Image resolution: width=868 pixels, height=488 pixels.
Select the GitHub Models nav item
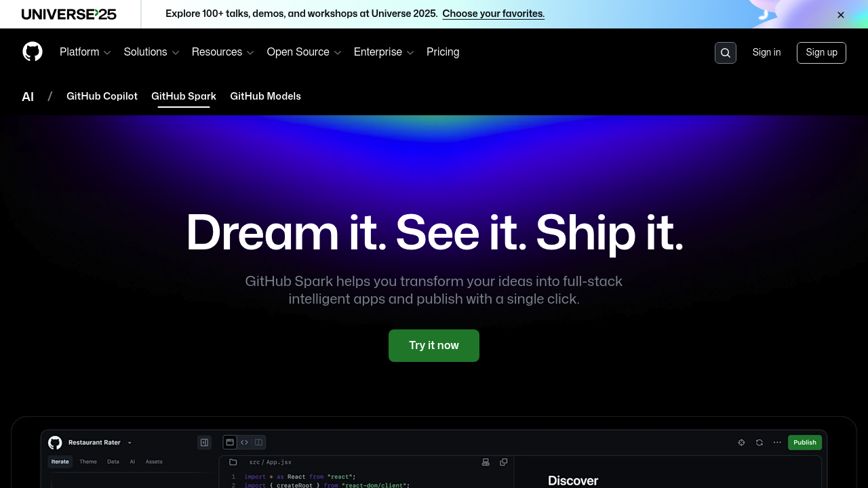(265, 97)
